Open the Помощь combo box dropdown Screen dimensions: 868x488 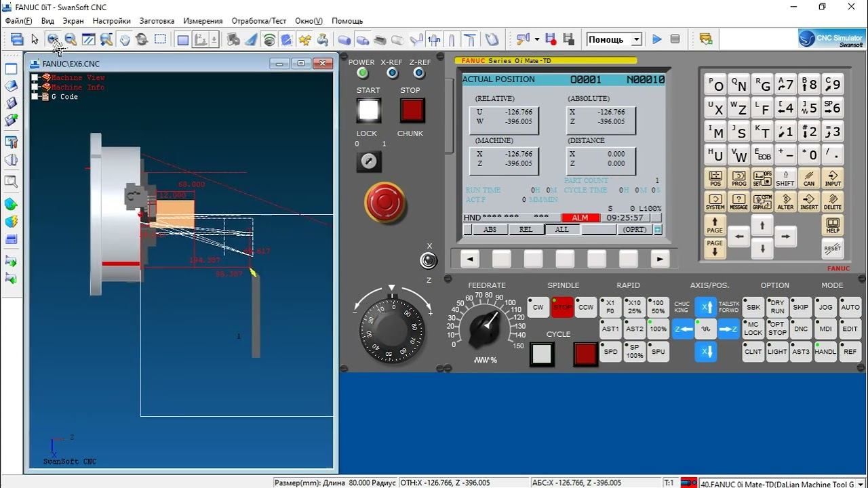[636, 39]
